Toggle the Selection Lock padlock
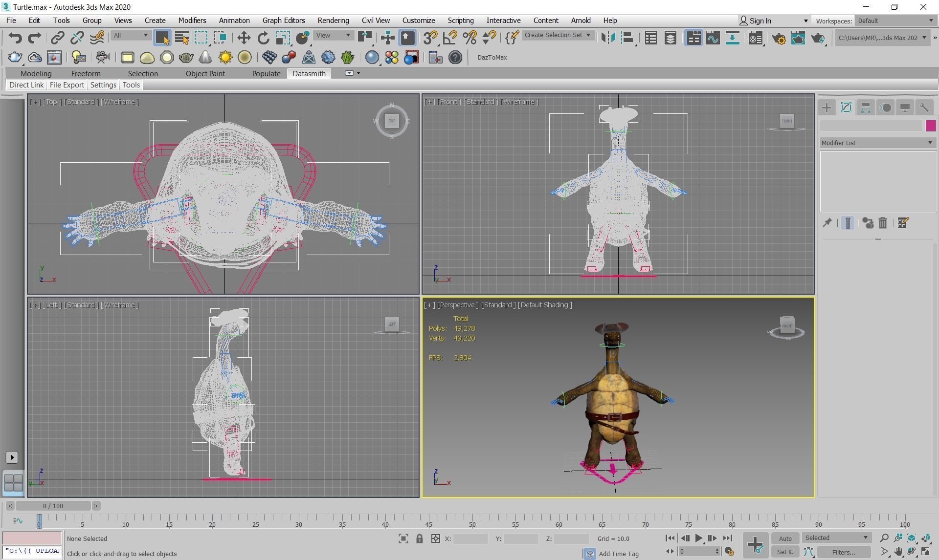This screenshot has height=560, width=939. 419,538
